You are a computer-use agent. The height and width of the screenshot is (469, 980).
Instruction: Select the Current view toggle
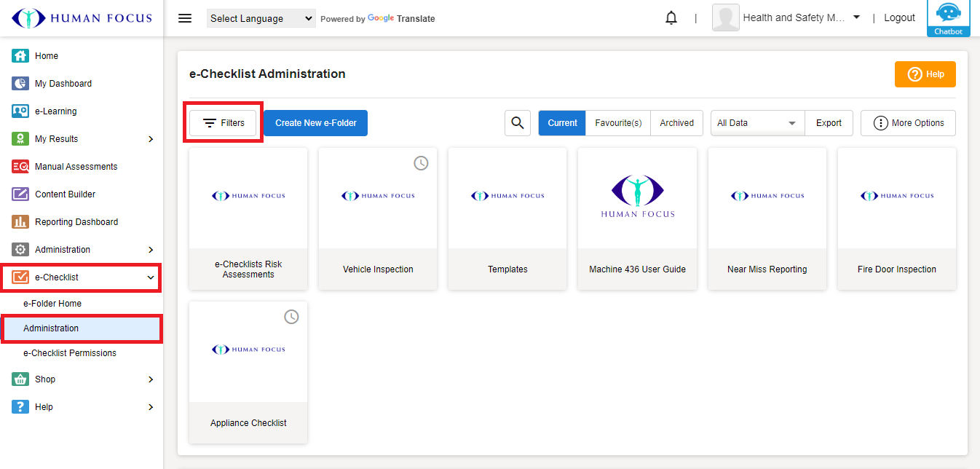562,123
